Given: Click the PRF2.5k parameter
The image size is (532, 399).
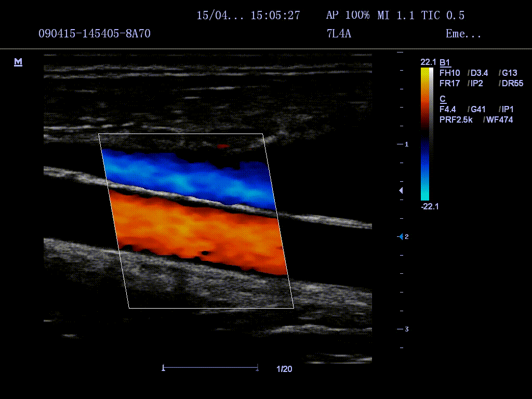Looking at the screenshot, I should (x=456, y=120).
